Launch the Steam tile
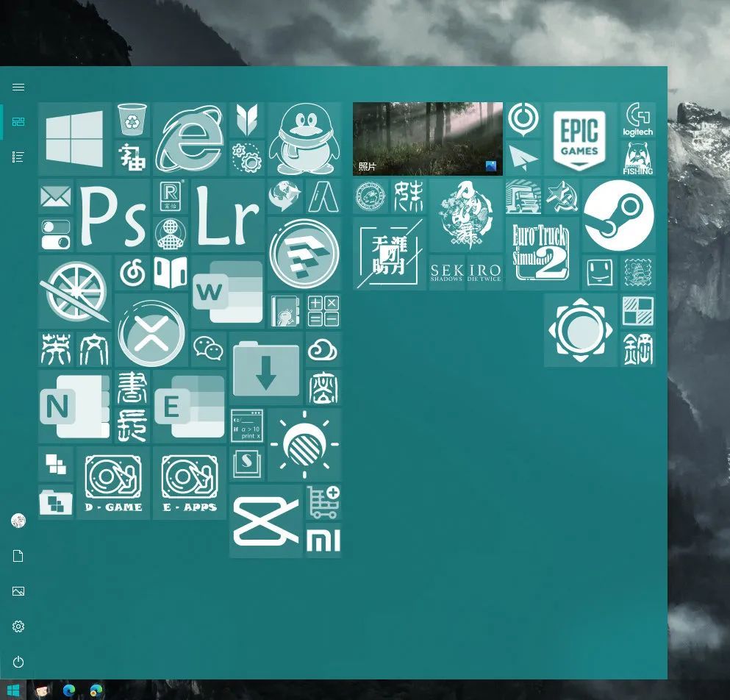Image resolution: width=730 pixels, height=700 pixels. [619, 215]
